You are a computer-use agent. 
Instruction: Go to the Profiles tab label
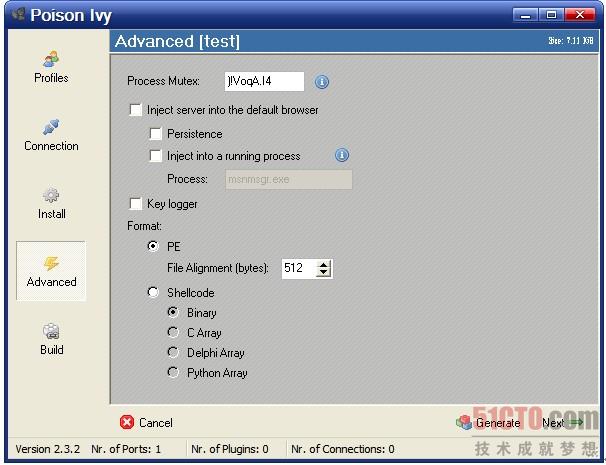[51, 78]
